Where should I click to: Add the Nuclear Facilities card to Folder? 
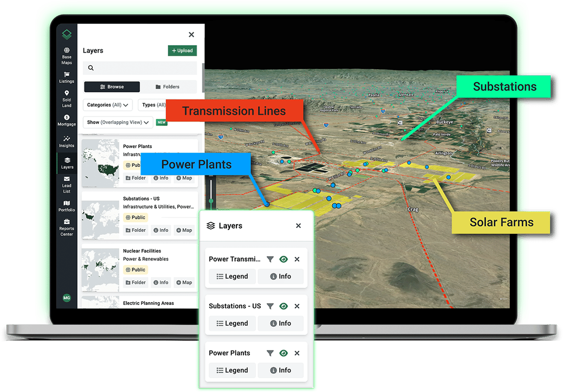(x=135, y=282)
